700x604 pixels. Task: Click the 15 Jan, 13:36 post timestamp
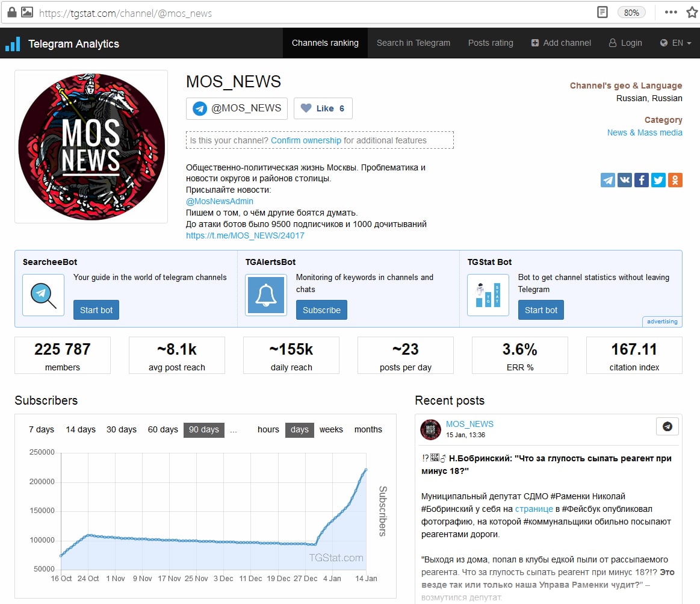pyautogui.click(x=466, y=435)
